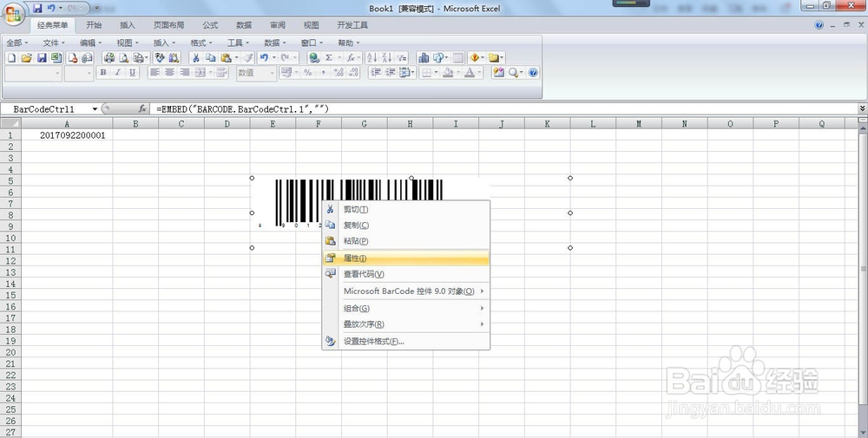This screenshot has height=438, width=868.
Task: Choose 属性(I) in context menu
Action: [x=405, y=258]
